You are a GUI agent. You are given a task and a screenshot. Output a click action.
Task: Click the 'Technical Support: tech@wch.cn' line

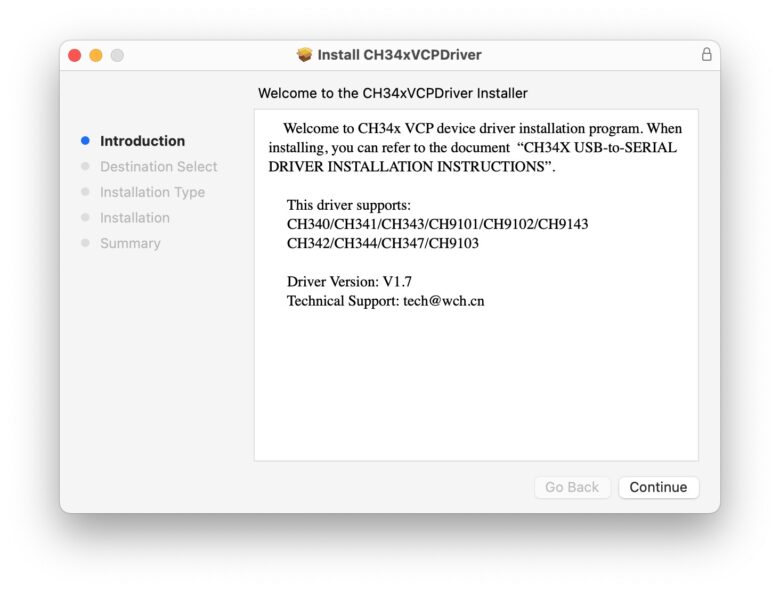pyautogui.click(x=386, y=301)
